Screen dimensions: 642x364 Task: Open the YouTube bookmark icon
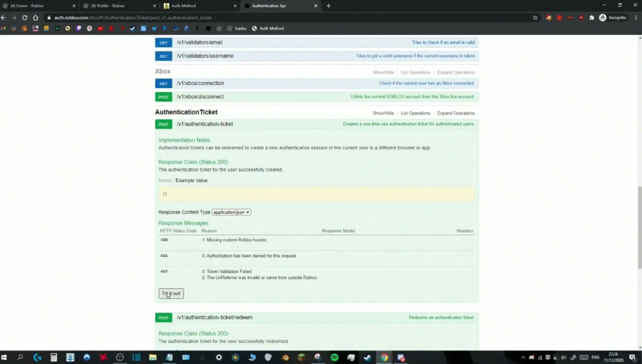point(100,29)
